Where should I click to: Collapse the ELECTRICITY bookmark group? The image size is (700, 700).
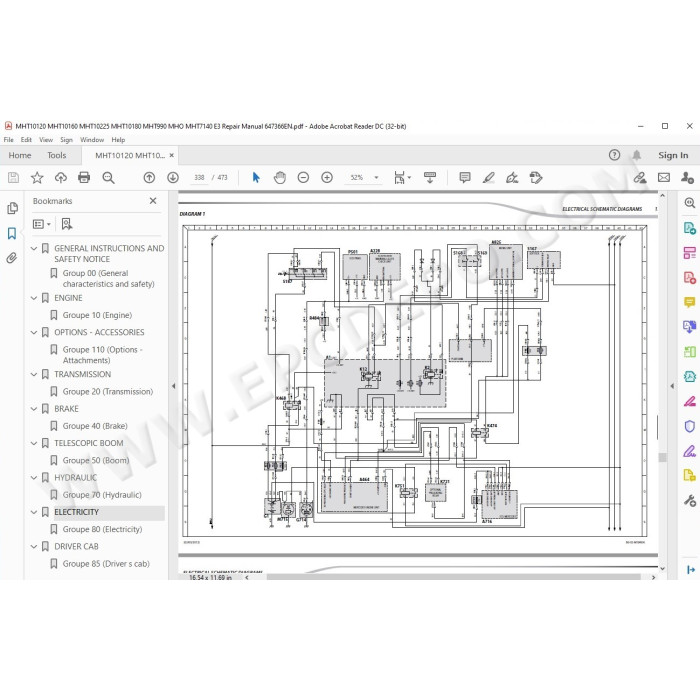(34, 512)
